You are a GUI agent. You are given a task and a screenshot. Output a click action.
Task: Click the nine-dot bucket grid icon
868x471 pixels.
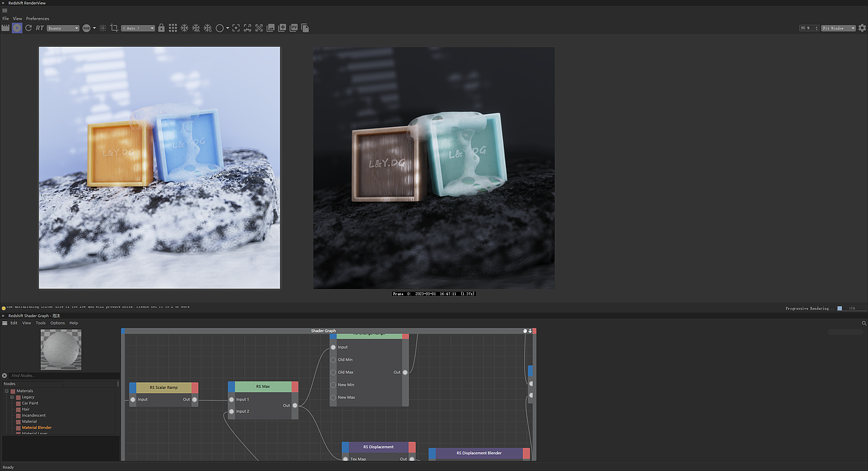tap(173, 28)
